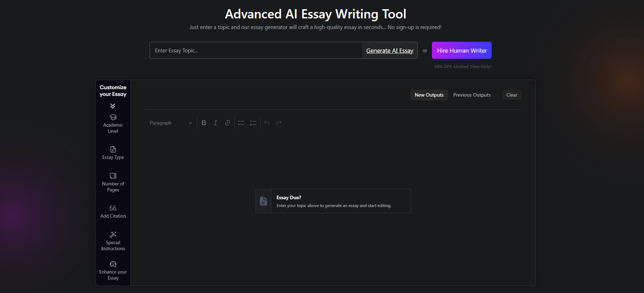Toggle numbered list formatting
The image size is (644, 293).
(x=253, y=123)
